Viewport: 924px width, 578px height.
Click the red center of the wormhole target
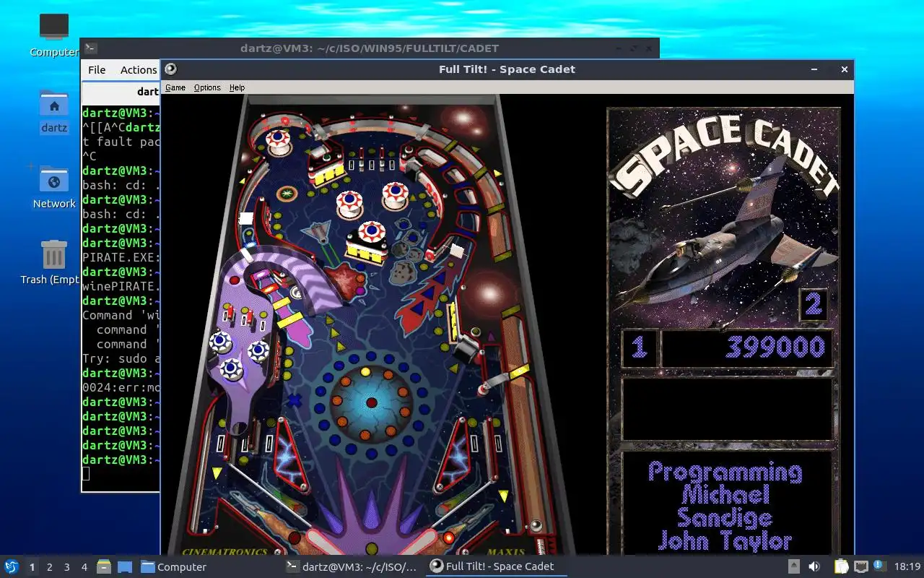coord(371,402)
